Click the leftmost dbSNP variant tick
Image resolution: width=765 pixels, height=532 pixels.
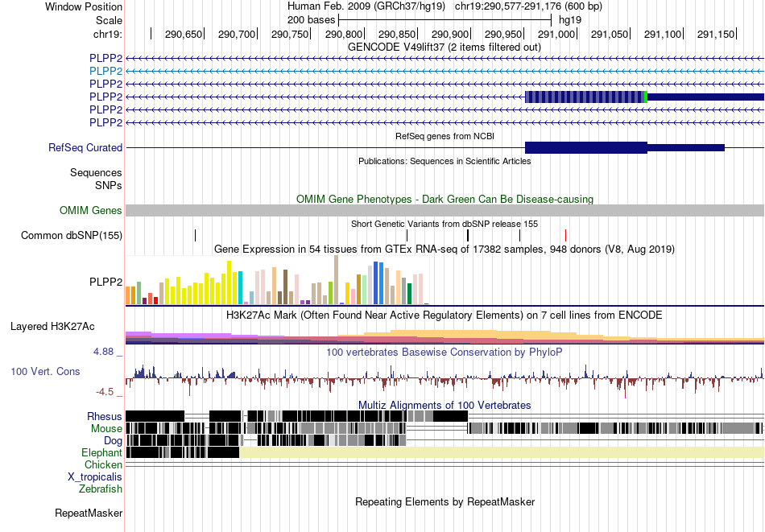tap(195, 236)
